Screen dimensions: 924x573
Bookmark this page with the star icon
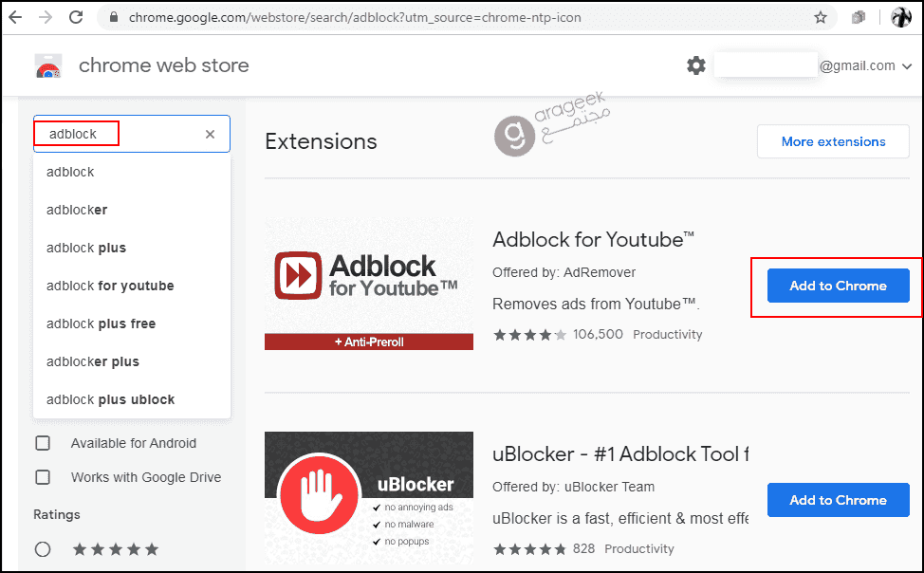click(821, 18)
